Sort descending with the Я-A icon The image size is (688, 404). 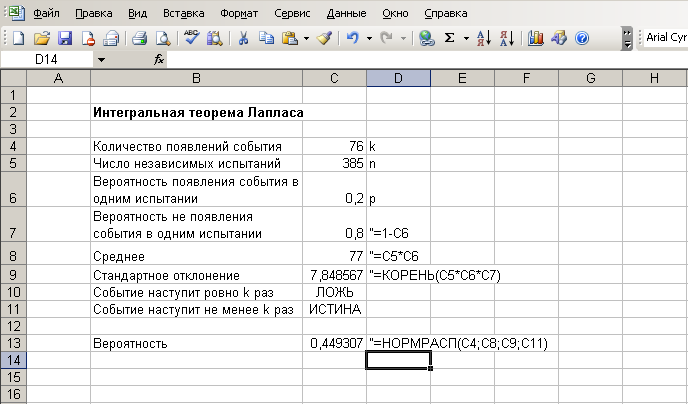[507, 38]
